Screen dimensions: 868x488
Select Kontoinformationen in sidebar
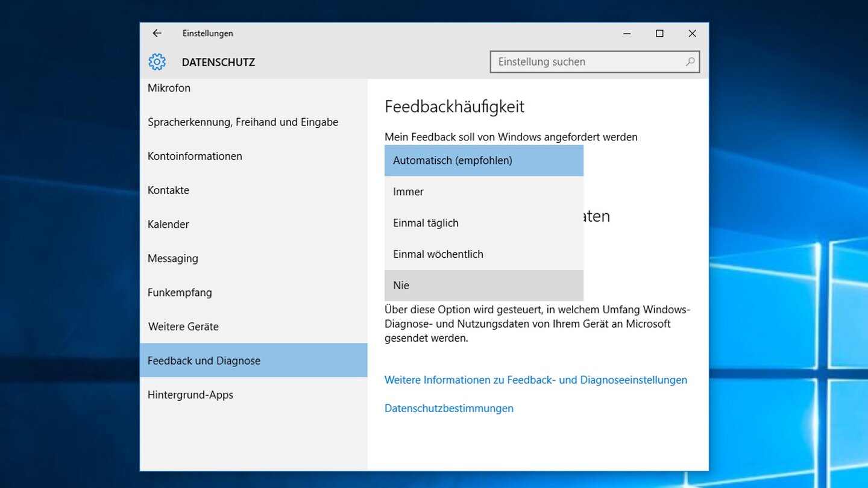[x=254, y=156]
